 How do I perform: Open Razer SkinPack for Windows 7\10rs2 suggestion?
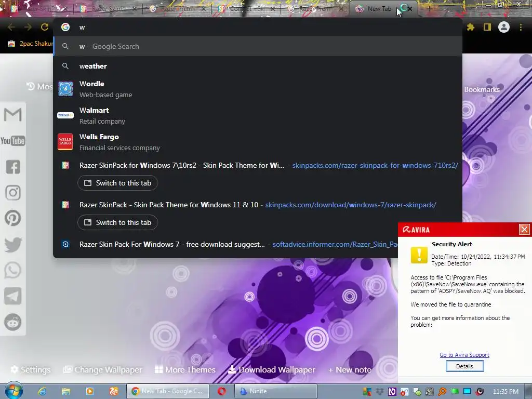[258, 165]
